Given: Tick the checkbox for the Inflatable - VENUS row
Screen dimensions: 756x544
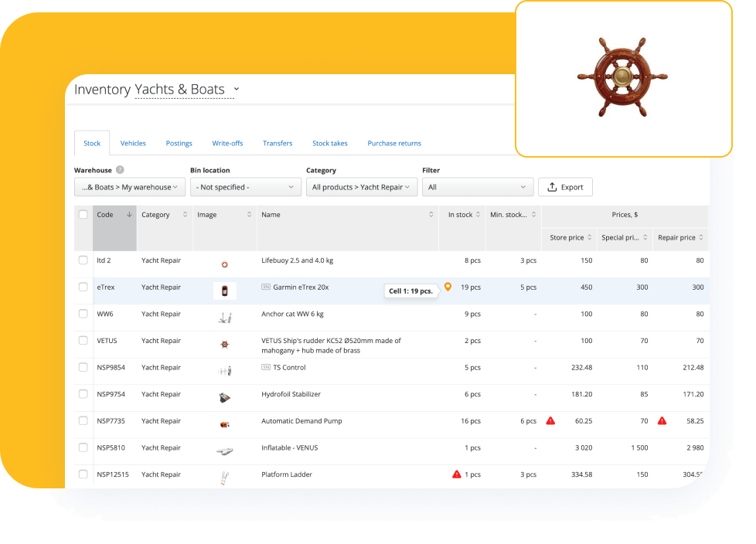Looking at the screenshot, I should 83,447.
